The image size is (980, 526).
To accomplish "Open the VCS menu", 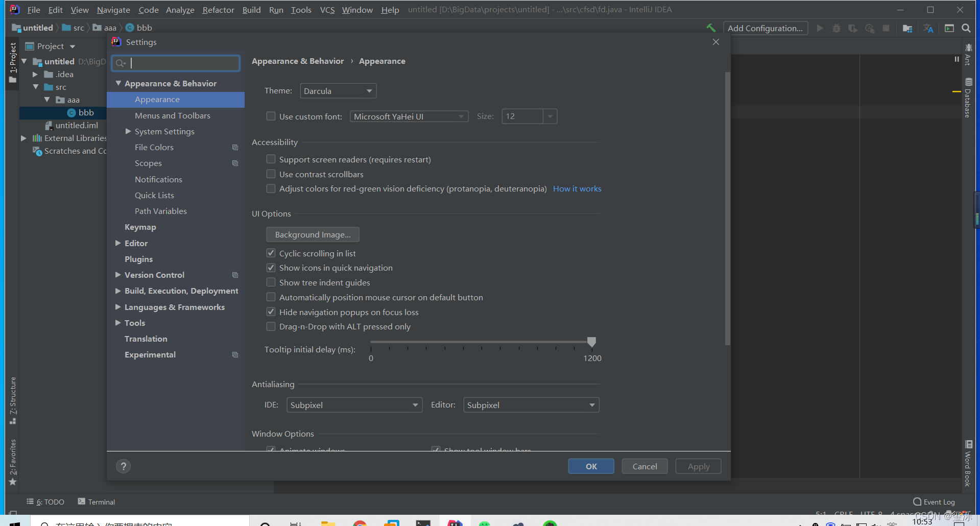I will pos(327,10).
